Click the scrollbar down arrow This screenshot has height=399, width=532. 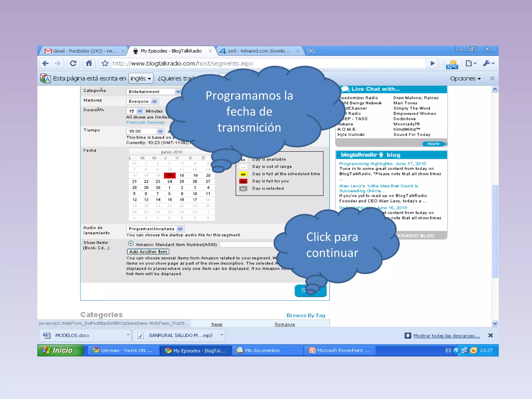[495, 323]
